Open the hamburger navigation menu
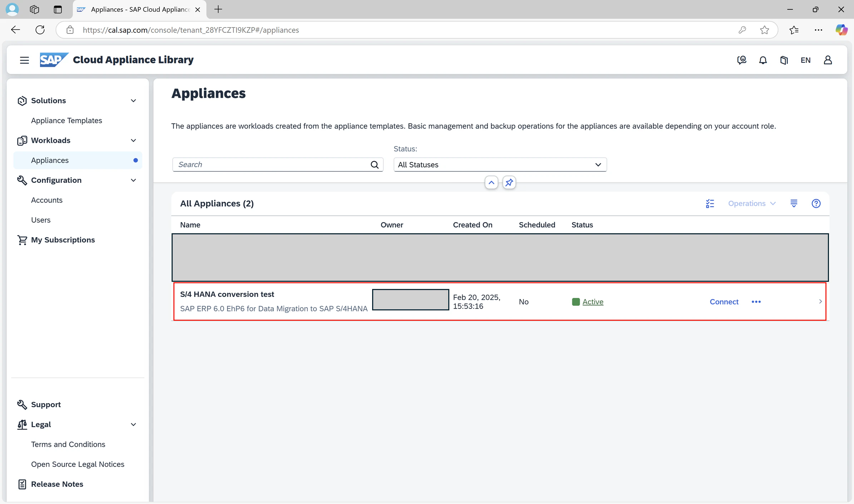 24,60
